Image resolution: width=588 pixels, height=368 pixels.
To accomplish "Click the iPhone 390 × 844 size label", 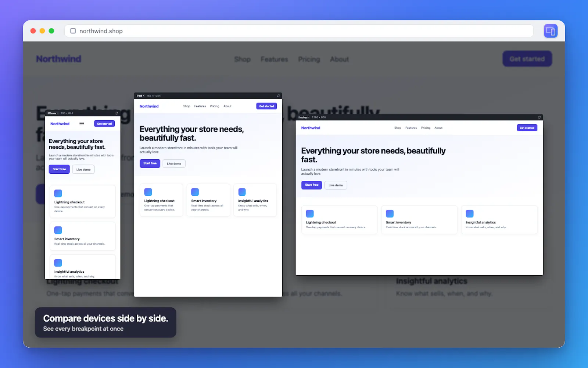I will click(x=67, y=113).
